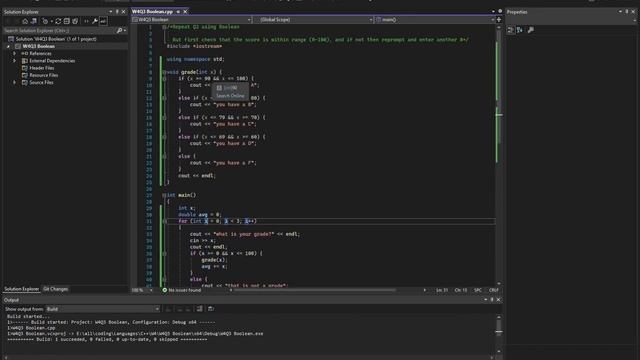
Task: Expand the References node arrow
Action: pos(15,53)
